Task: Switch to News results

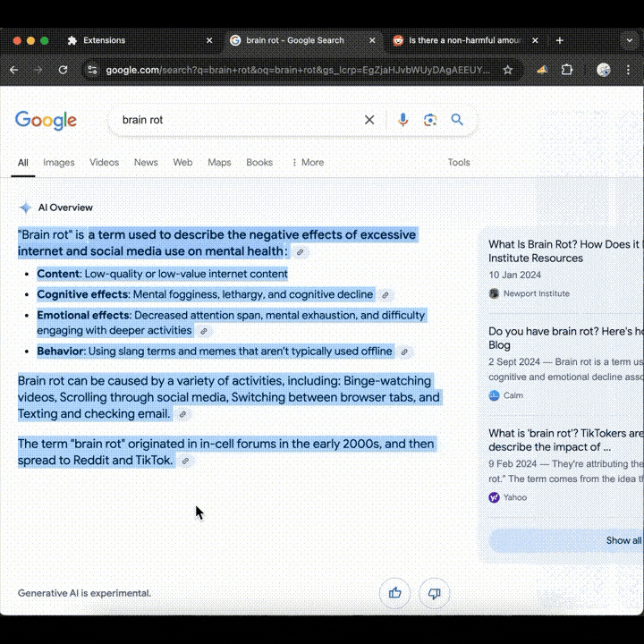Action: (x=146, y=163)
